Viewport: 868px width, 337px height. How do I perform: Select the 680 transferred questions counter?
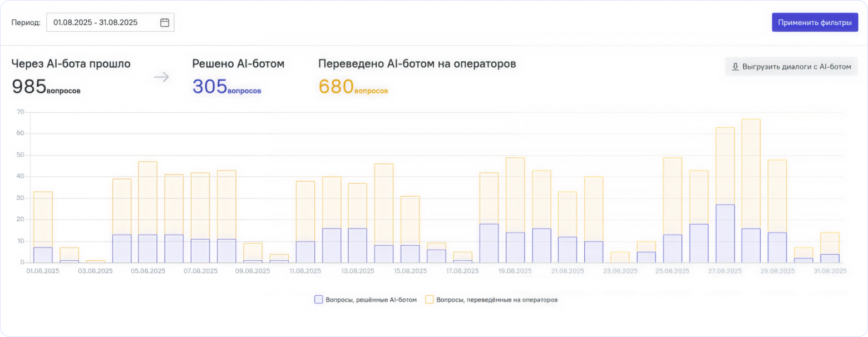[353, 87]
